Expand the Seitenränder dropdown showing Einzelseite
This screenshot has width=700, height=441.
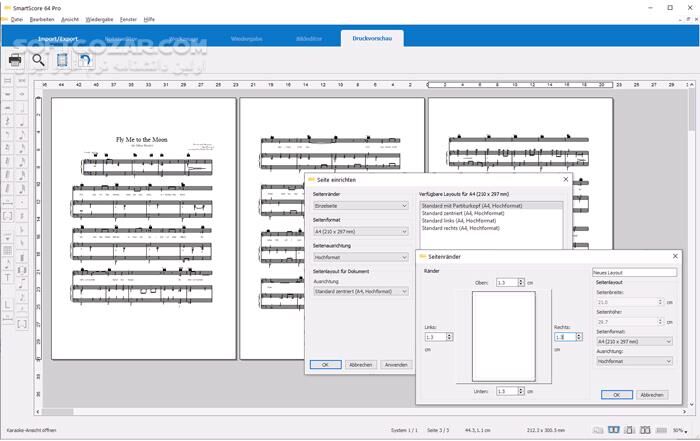pyautogui.click(x=361, y=206)
